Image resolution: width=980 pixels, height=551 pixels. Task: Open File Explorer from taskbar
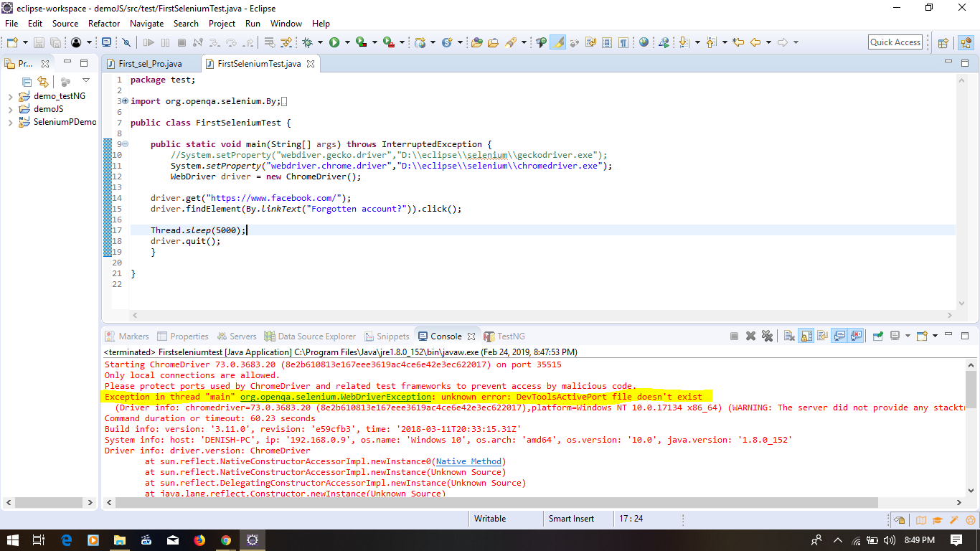point(120,540)
